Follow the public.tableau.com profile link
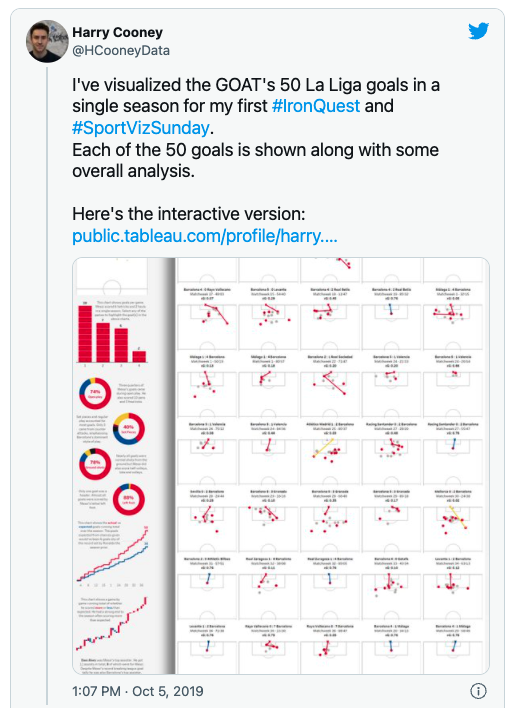 (x=205, y=236)
